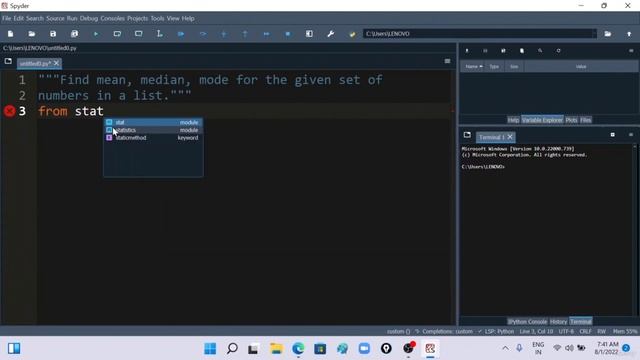
Task: Open Preferences with the wrench icon
Action: pos(331,34)
